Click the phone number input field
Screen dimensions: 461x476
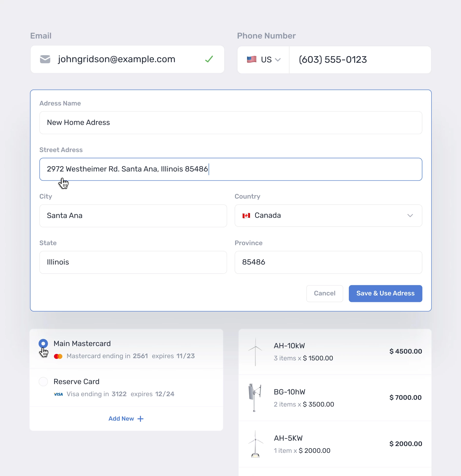point(360,60)
